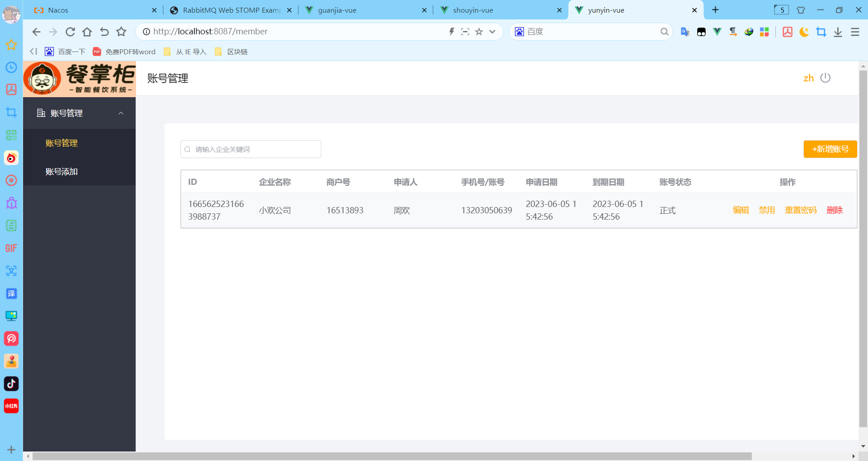Click the browser forward arrow

point(53,32)
